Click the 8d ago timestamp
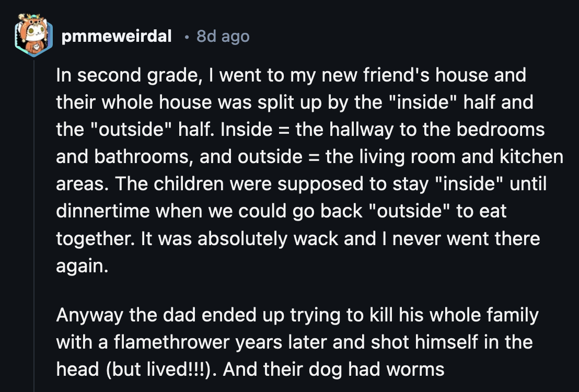The image size is (579, 392). tap(222, 36)
